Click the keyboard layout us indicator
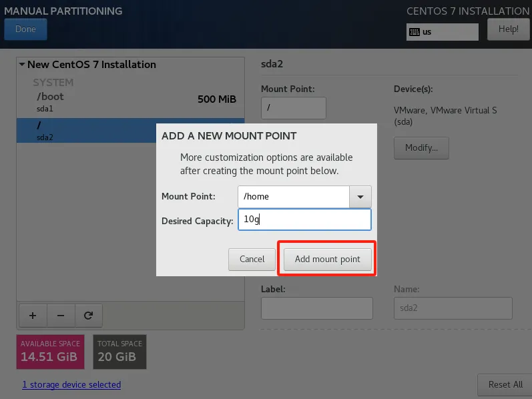The height and width of the screenshot is (399, 532). pos(442,31)
